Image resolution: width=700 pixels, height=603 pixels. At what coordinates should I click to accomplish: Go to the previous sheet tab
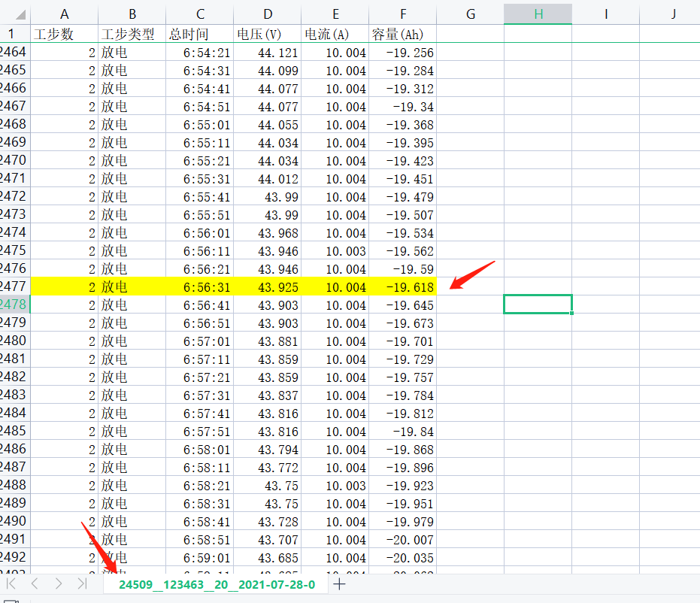(x=35, y=584)
